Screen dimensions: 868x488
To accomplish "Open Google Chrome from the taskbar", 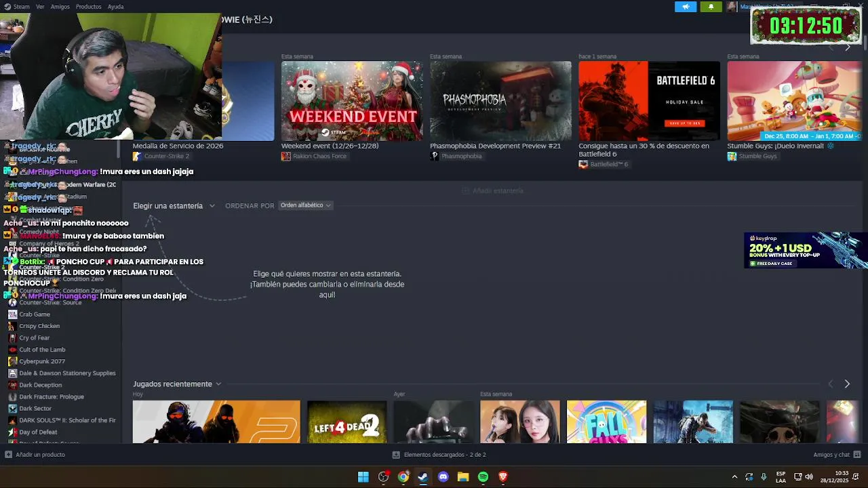I will coord(403,477).
